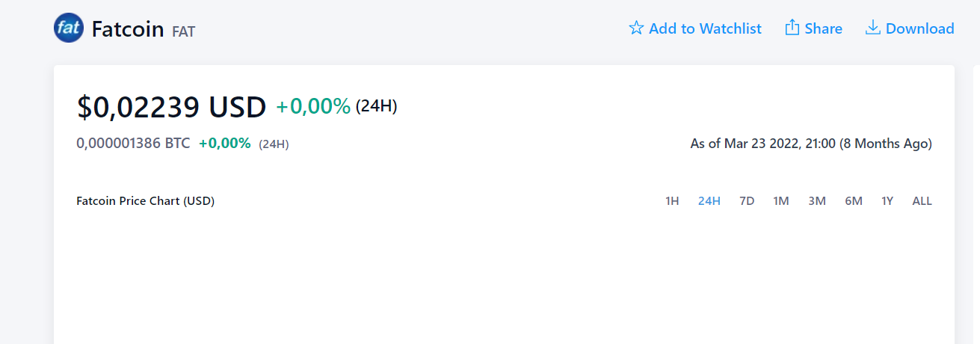Image resolution: width=980 pixels, height=344 pixels.
Task: Select the ALL time range
Action: coord(922,201)
